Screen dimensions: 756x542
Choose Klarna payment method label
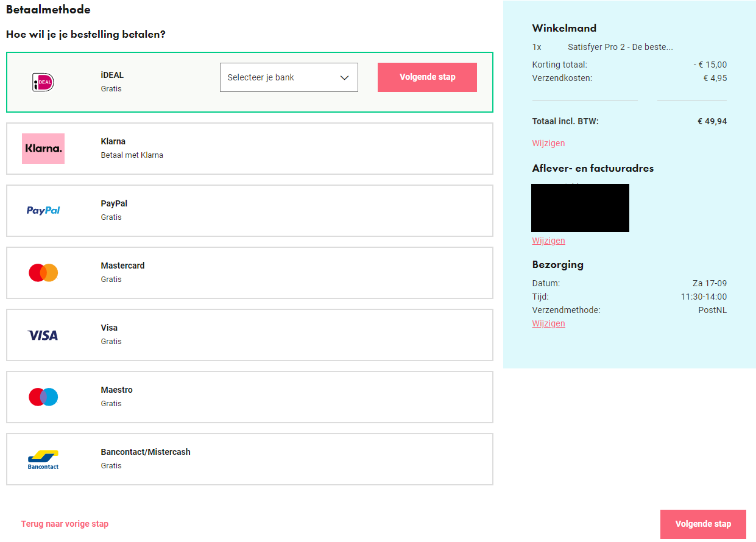pos(113,141)
